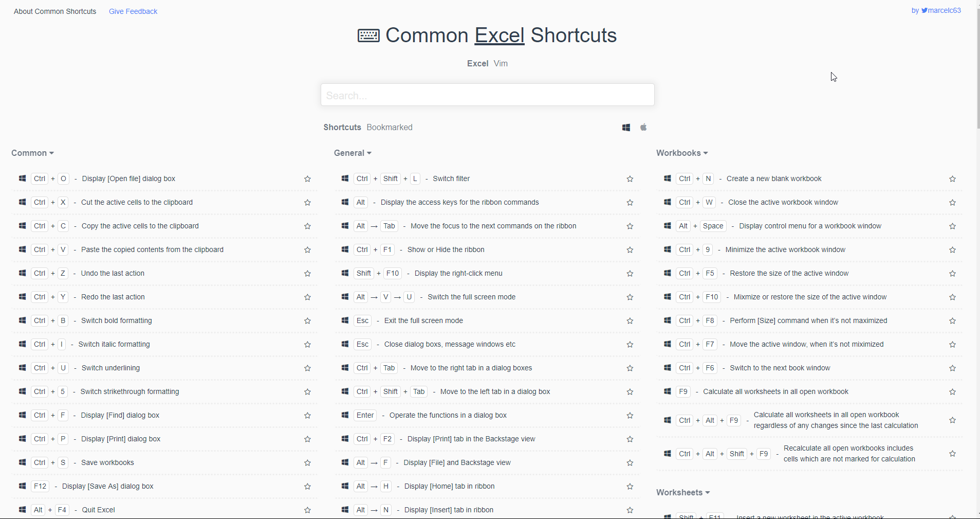Toggle bookmark for Display control menu shortcut
This screenshot has width=980, height=519.
pos(952,226)
